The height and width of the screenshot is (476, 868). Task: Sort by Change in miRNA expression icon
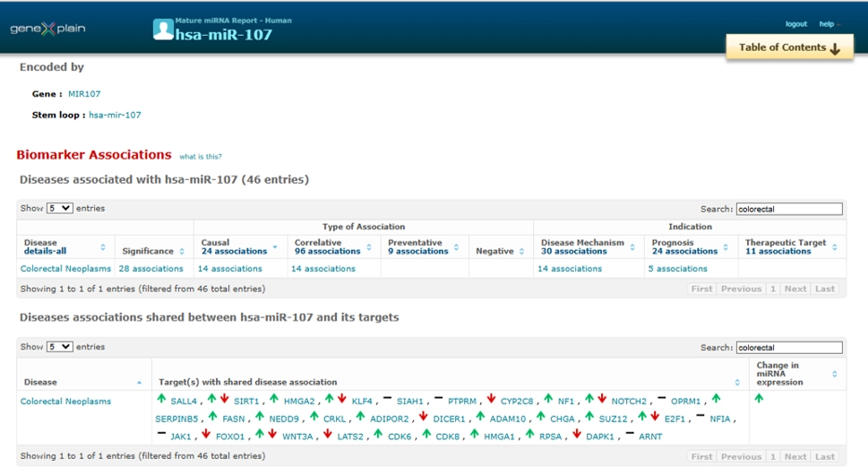pos(835,374)
